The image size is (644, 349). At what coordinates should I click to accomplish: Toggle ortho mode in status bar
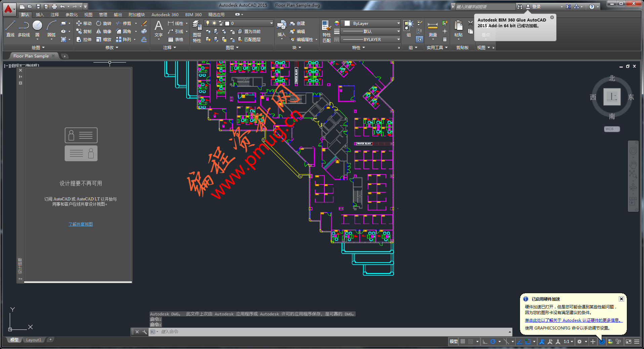click(485, 341)
